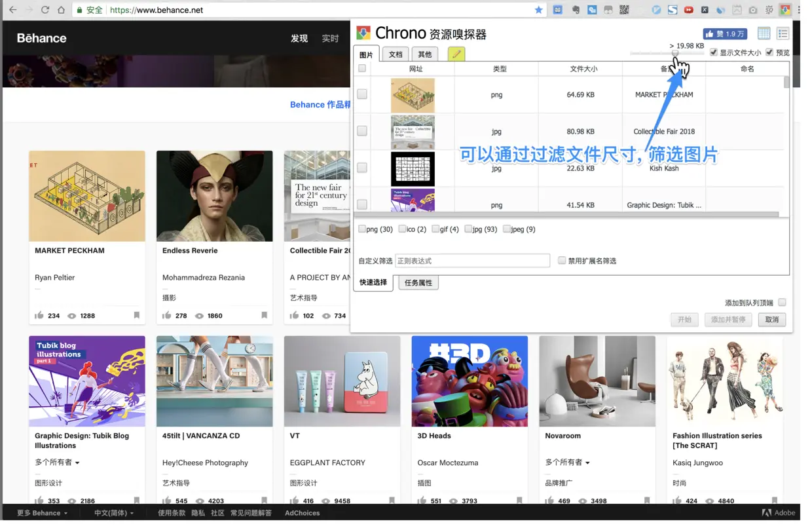Click the Chrono list horizontal scrollbar
The image size is (812, 532).
point(567,214)
